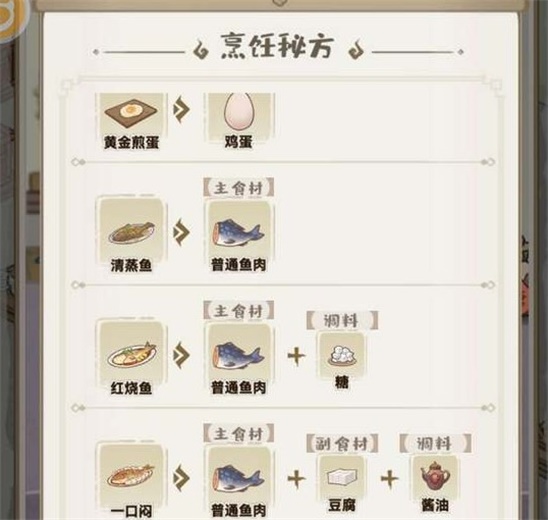Click the 调料 label above sugar

coord(342,320)
